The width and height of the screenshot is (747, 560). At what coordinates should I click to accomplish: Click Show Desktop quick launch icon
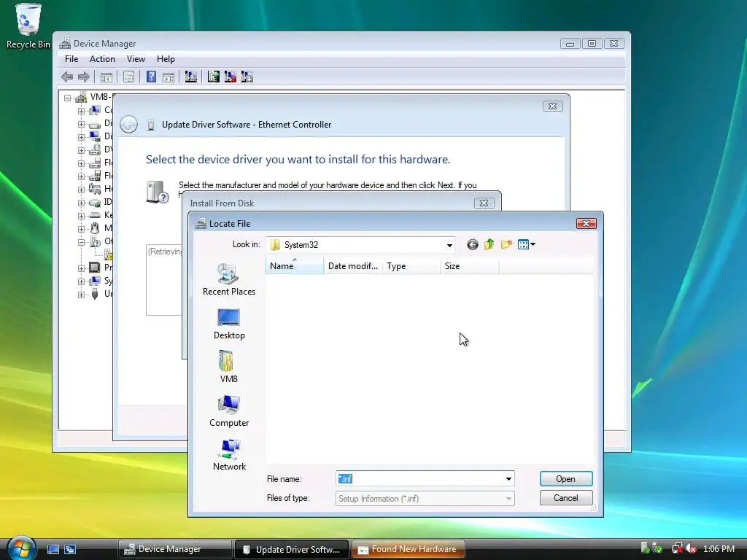(53, 550)
